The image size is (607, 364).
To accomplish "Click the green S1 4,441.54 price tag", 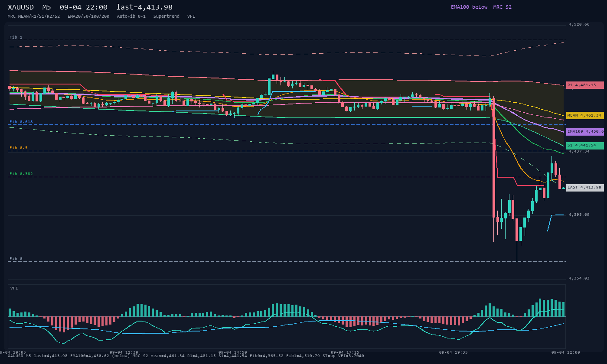I will (x=585, y=145).
